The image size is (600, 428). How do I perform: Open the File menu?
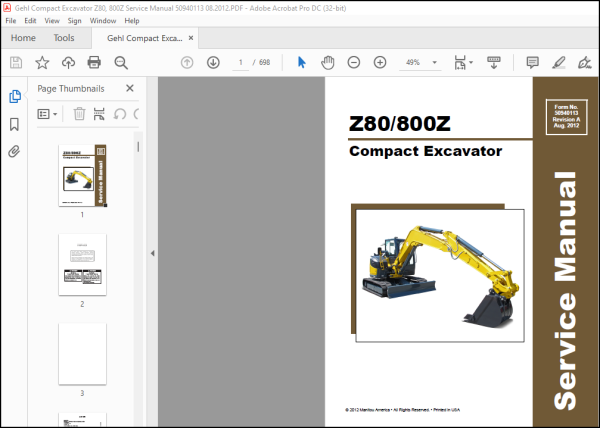click(11, 21)
